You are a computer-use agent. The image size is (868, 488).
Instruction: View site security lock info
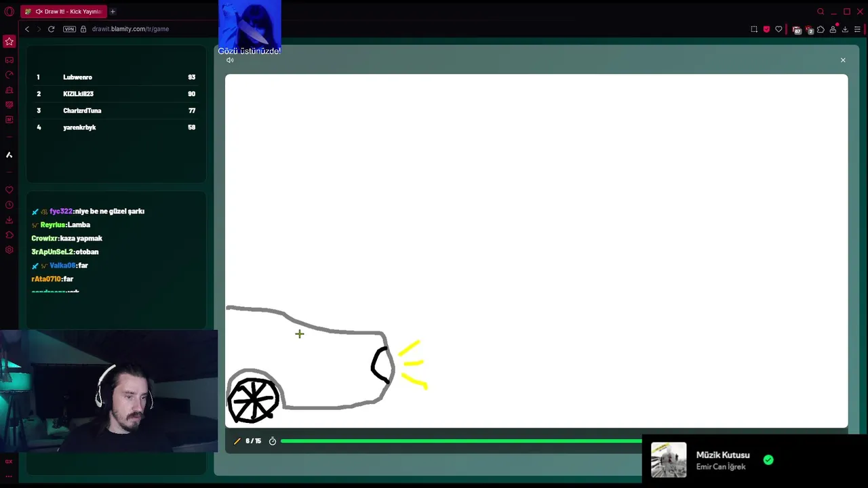pyautogui.click(x=83, y=29)
